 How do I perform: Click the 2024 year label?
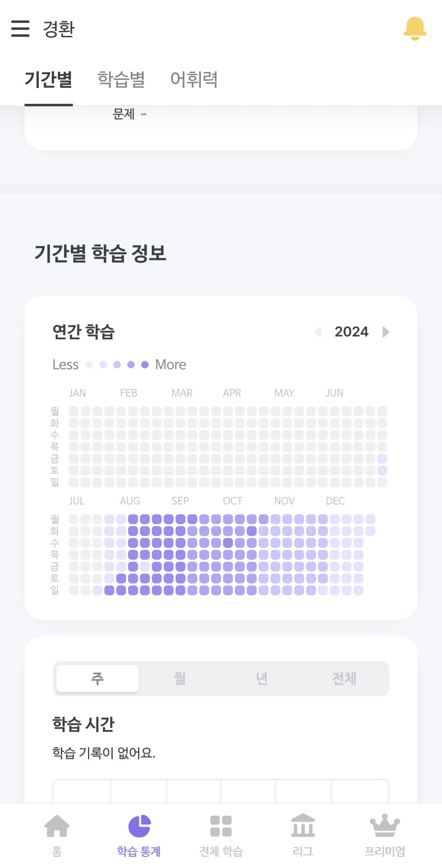[352, 332]
